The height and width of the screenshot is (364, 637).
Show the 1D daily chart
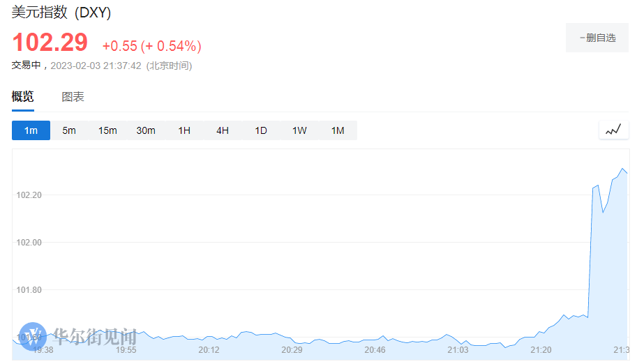click(261, 130)
